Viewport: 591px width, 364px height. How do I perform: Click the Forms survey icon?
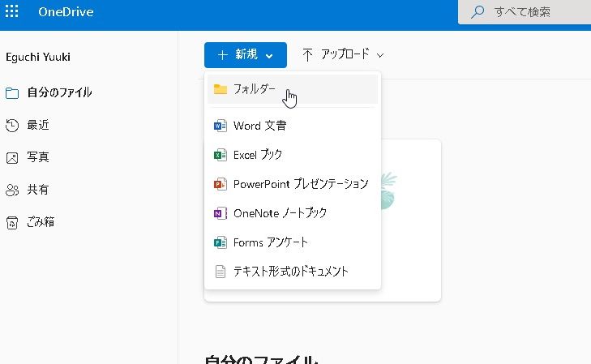221,242
